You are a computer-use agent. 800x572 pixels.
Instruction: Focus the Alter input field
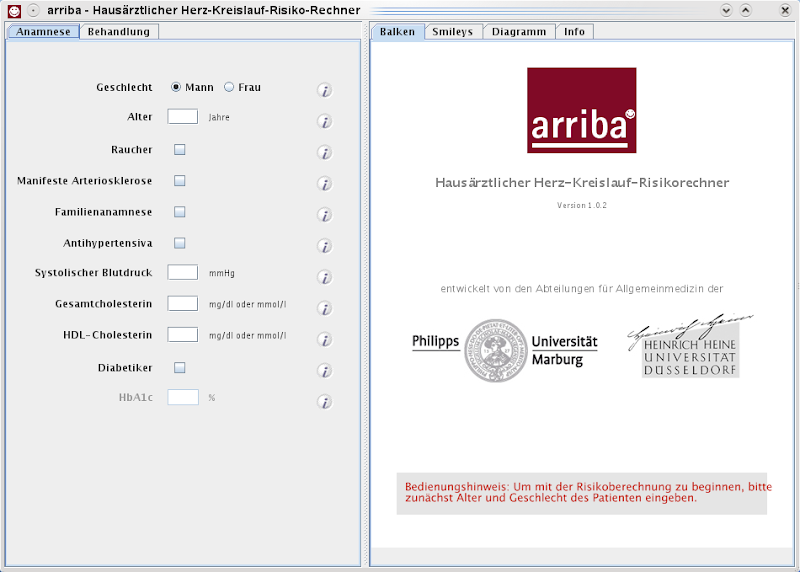[x=183, y=116]
